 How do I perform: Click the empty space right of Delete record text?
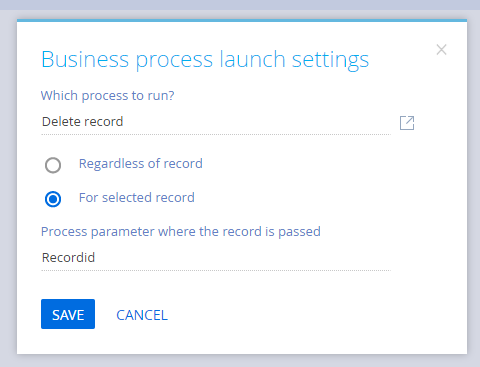pyautogui.click(x=257, y=122)
